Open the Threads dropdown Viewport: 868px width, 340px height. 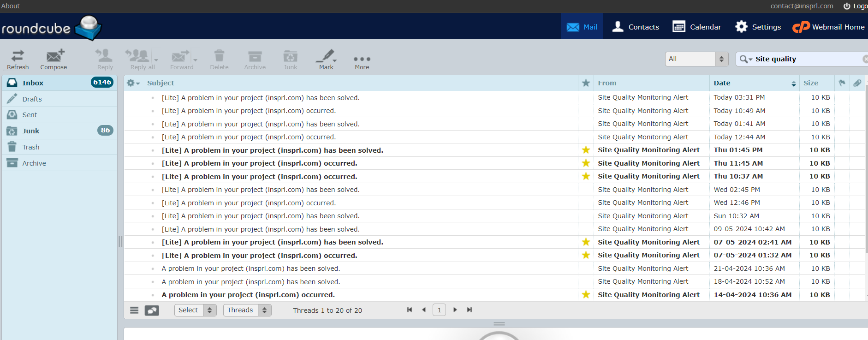[x=247, y=310]
